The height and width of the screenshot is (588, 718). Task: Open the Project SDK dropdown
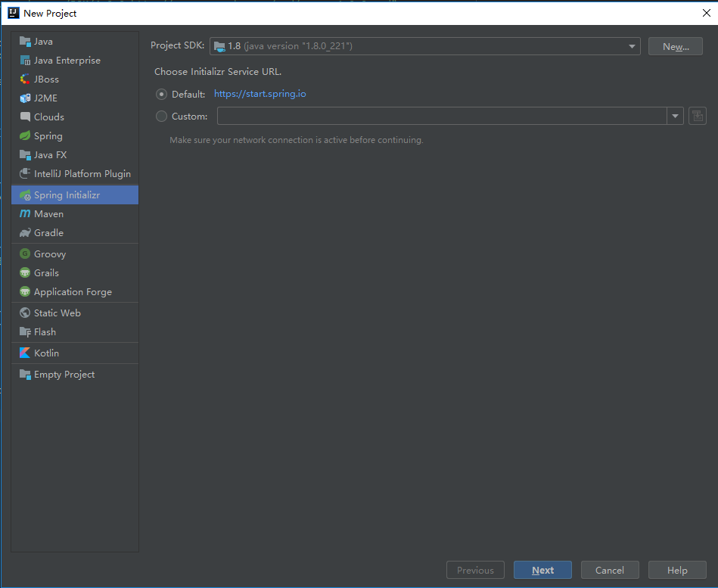tap(425, 46)
